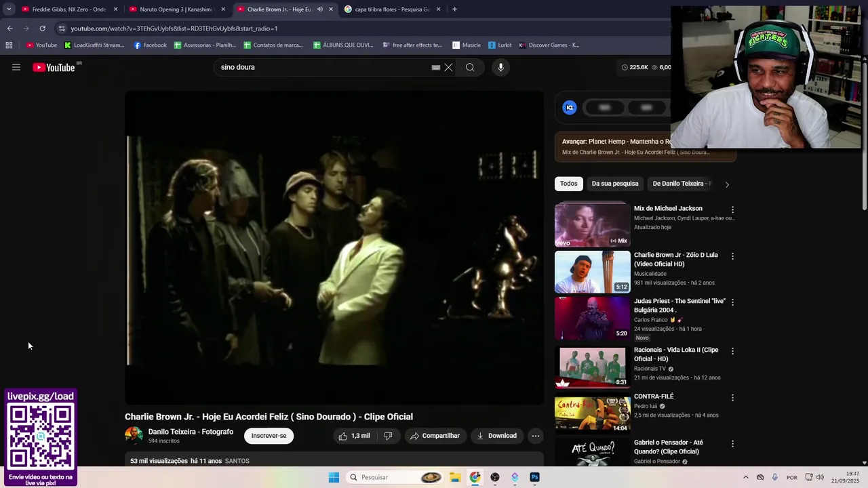Subscribe with Inscrever-se button

[x=269, y=436]
